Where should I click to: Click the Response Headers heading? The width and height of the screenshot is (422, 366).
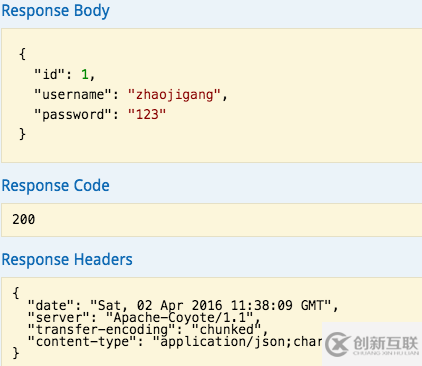tap(67, 259)
